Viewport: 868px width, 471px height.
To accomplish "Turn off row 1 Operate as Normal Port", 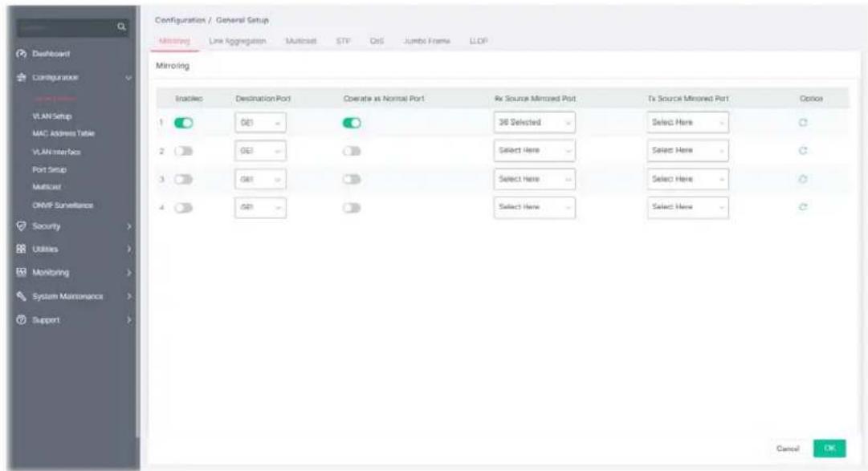I will click(x=352, y=123).
